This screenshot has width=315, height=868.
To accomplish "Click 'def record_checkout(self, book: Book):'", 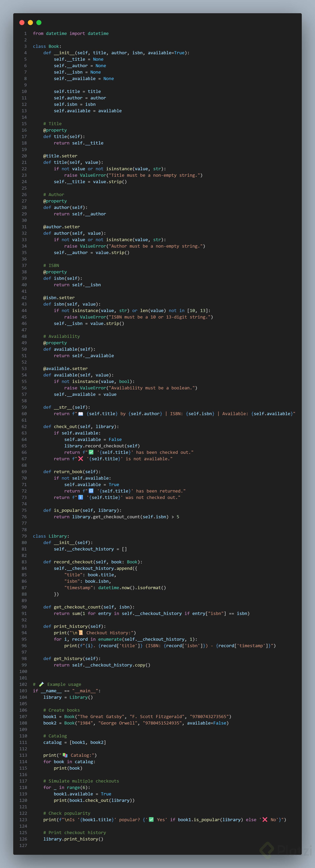I will [x=93, y=562].
